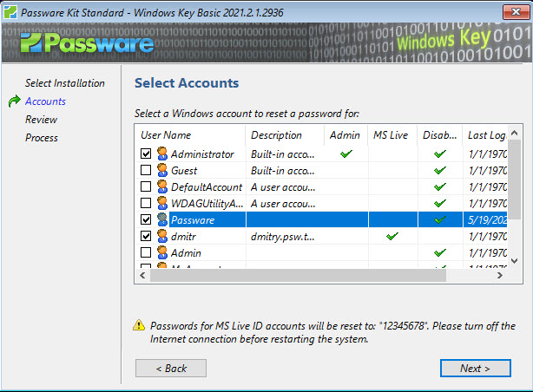
Task: Click Admin checkmark in Administrator row
Action: click(x=346, y=154)
